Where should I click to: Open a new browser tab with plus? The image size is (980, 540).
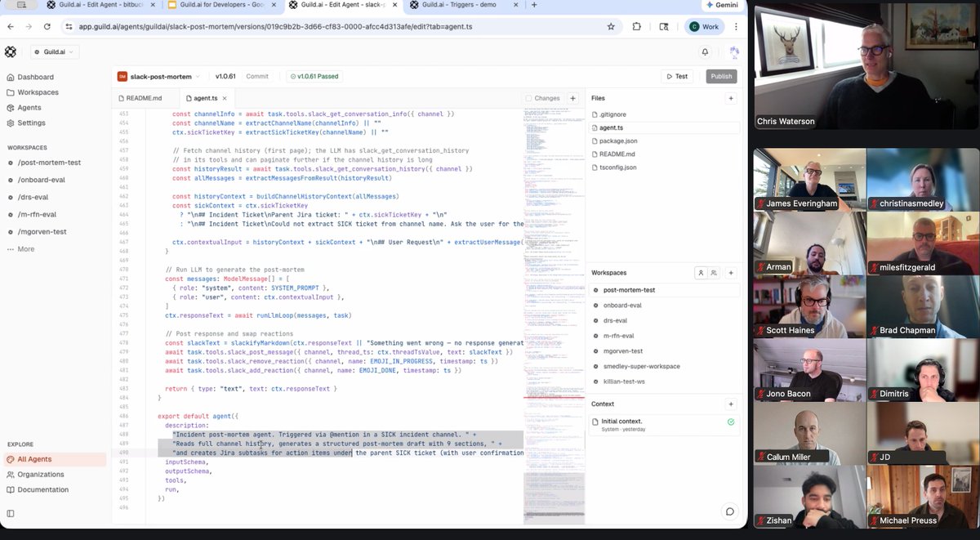[534, 5]
